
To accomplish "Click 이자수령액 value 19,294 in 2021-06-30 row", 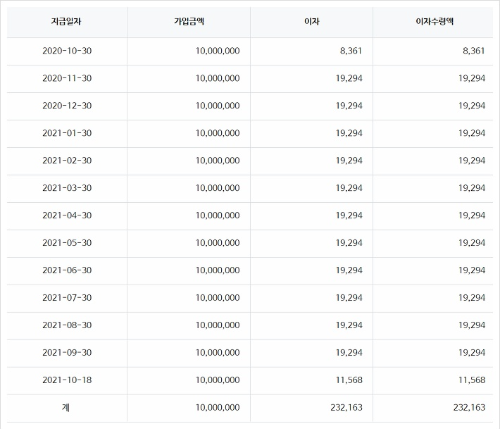I will (472, 270).
